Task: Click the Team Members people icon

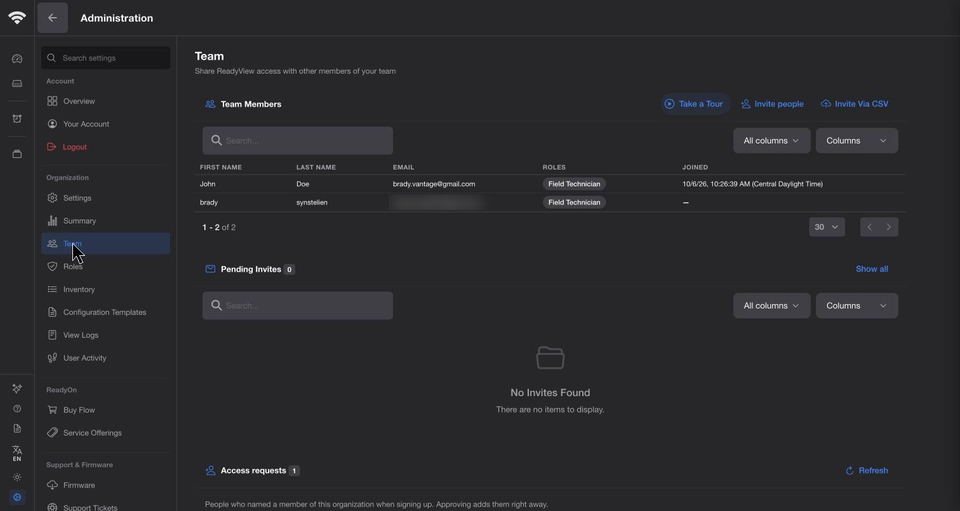Action: coord(210,104)
